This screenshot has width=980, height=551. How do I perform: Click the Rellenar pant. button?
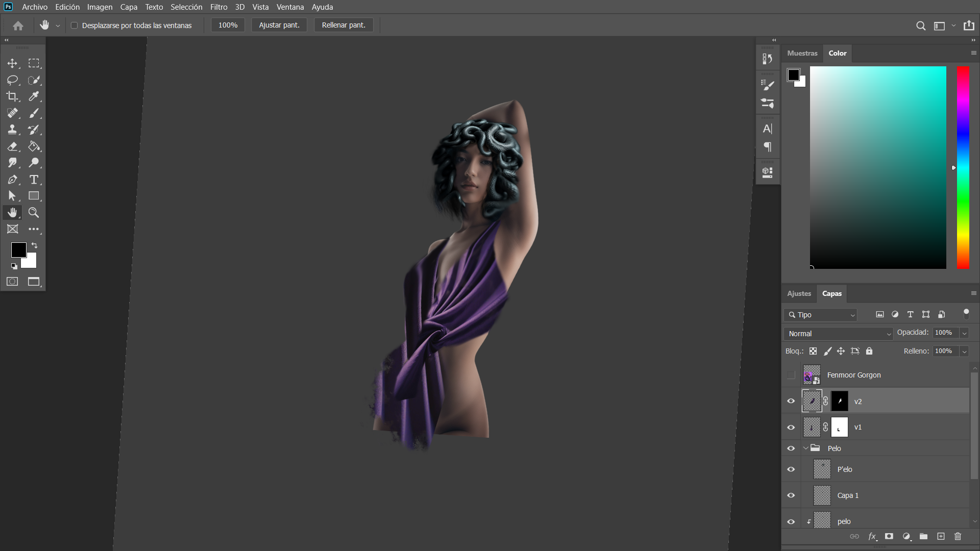(x=344, y=25)
